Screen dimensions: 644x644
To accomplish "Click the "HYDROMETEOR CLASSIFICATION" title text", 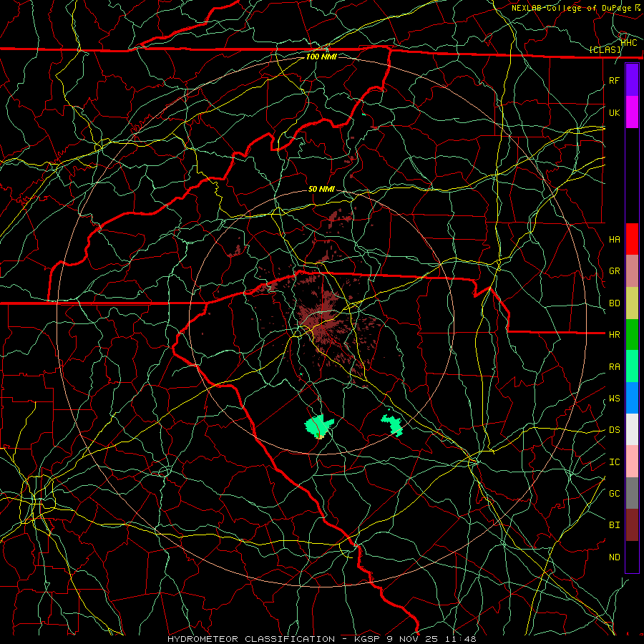I will point(251,639).
